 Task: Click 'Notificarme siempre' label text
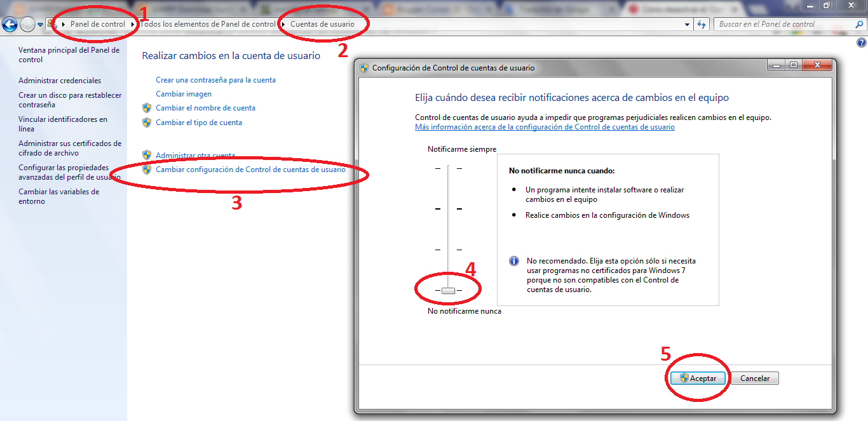(462, 149)
